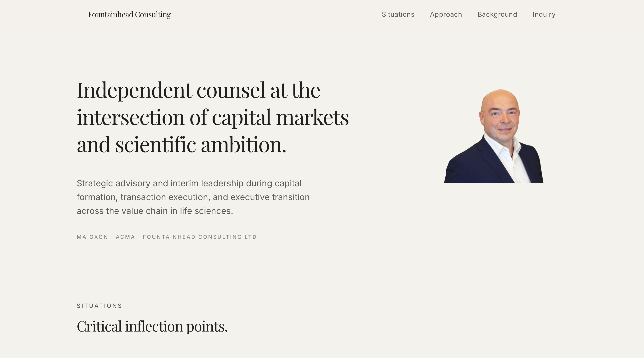644x358 pixels.
Task: Click the word Situations in the header
Action: pos(398,14)
